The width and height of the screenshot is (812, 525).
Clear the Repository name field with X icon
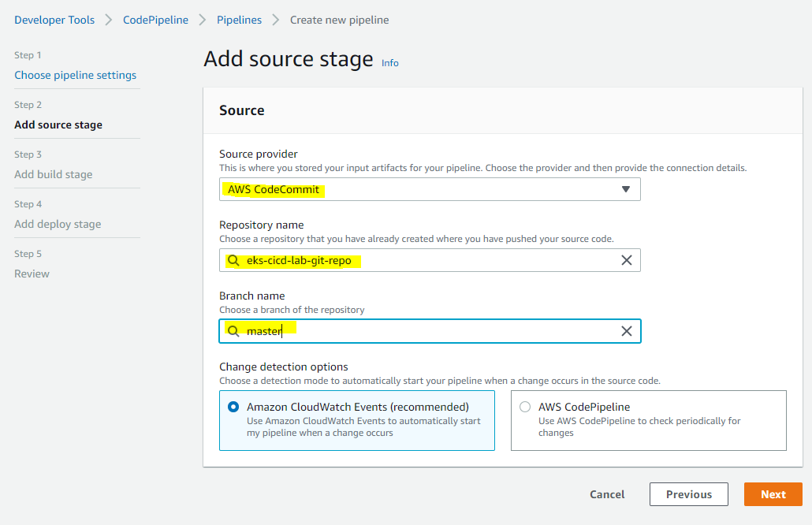coord(626,260)
